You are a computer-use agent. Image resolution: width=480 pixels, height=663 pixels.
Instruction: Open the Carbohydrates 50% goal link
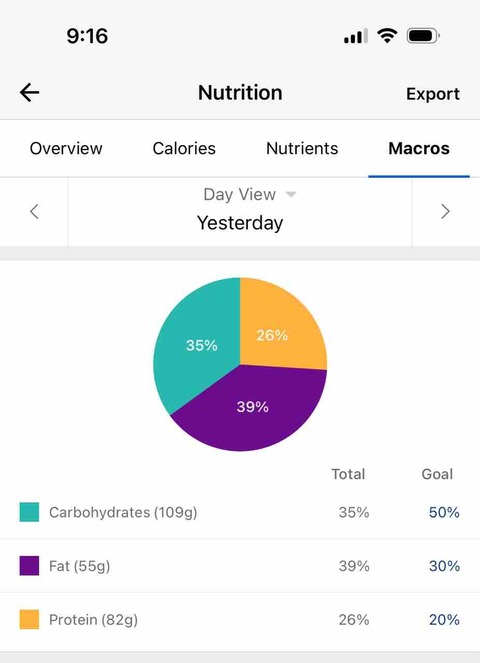(x=444, y=512)
